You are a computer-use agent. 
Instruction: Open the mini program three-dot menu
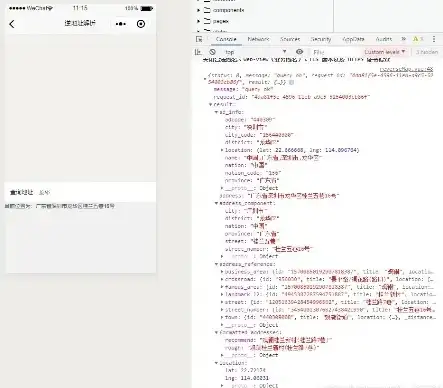click(121, 24)
